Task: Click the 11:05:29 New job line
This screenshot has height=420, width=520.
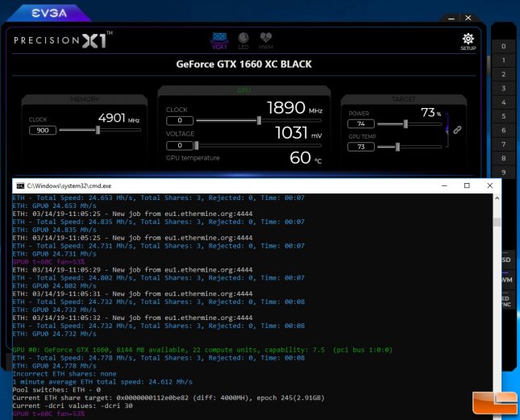Action: pos(133,270)
